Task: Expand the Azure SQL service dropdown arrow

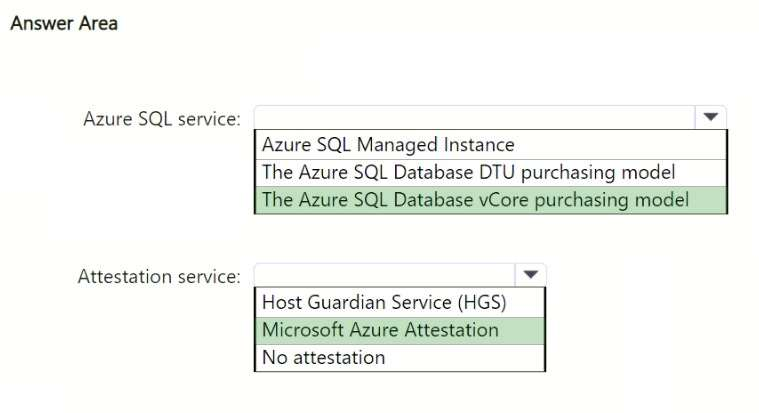Action: (x=710, y=117)
